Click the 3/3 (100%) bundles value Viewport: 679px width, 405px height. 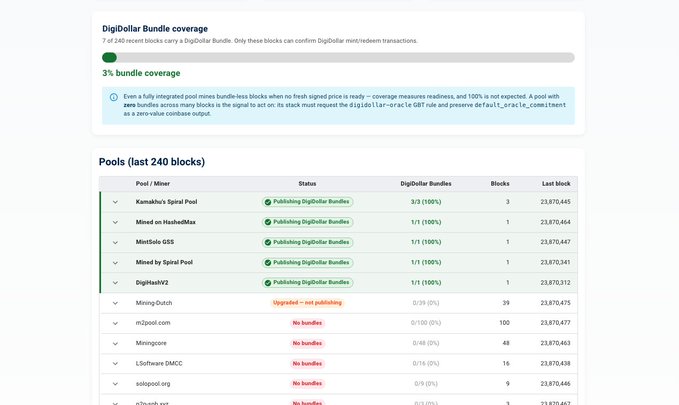click(426, 202)
